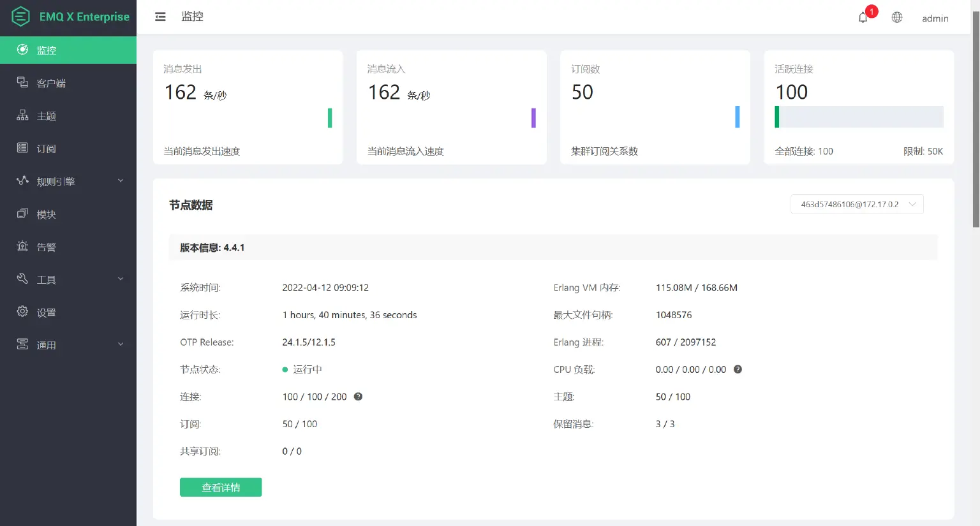Open the 模块 (Modules) page
This screenshot has width=980, height=526.
click(x=46, y=214)
